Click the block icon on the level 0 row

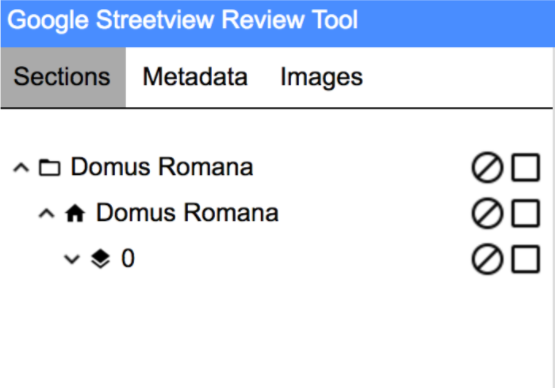click(x=487, y=259)
